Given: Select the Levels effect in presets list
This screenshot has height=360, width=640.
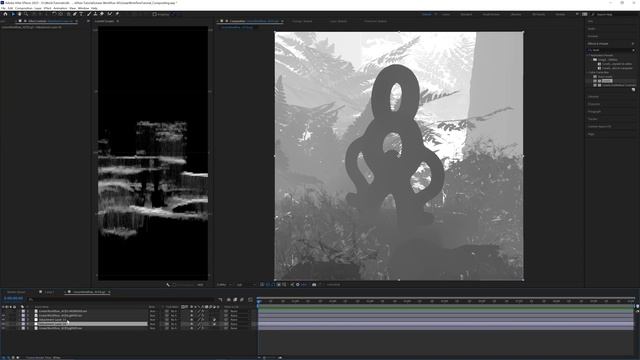Looking at the screenshot, I should click(607, 81).
